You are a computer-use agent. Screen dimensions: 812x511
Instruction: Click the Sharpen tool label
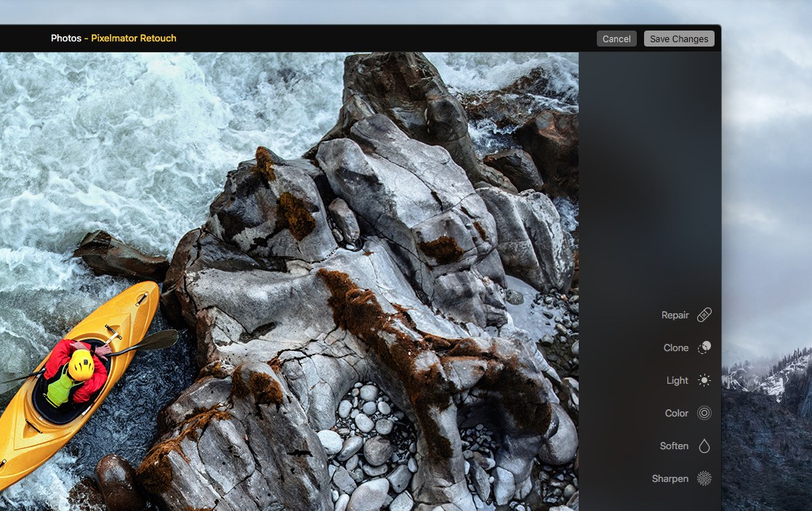pos(670,479)
